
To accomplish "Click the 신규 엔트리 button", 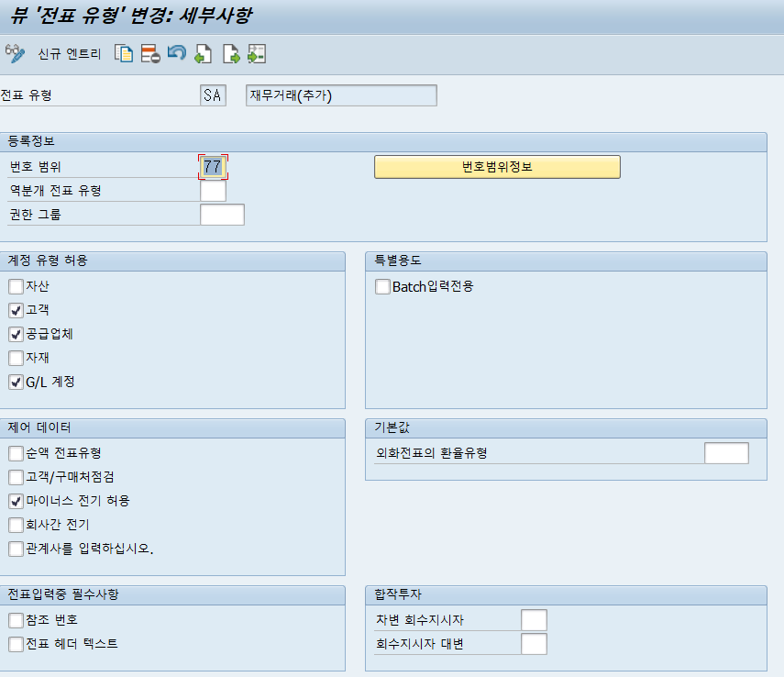I will coord(70,53).
